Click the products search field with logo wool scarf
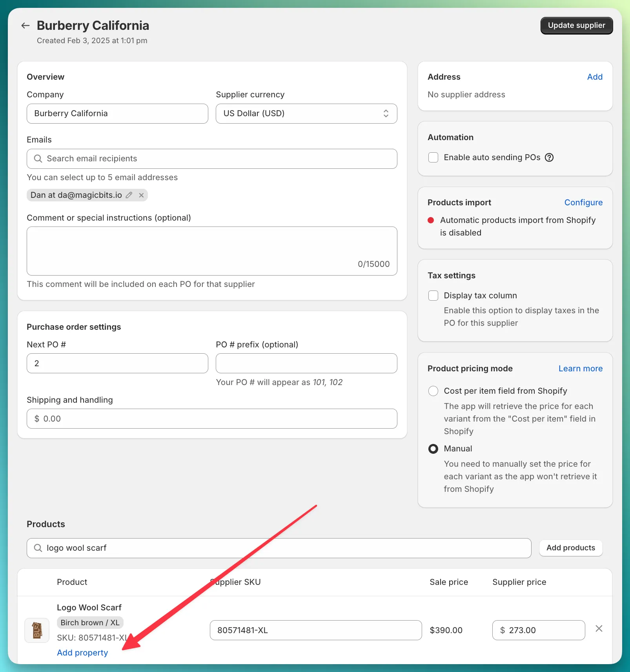The image size is (630, 672). [279, 548]
